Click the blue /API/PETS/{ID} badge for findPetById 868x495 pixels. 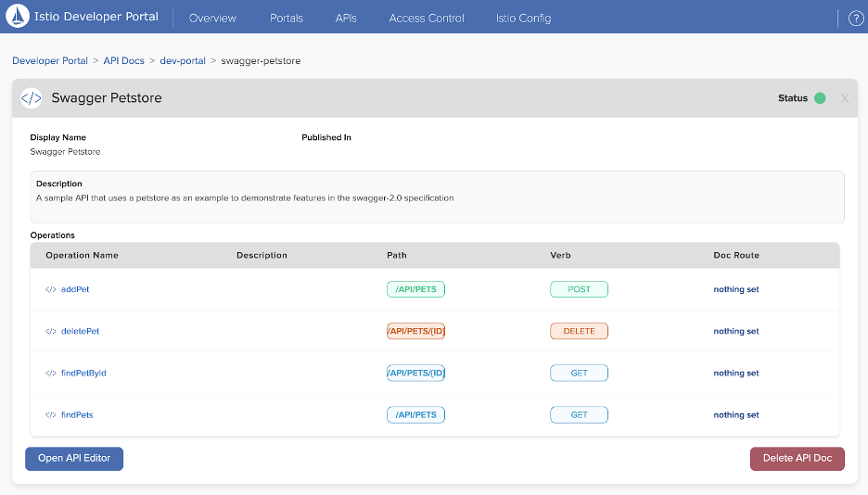415,374
